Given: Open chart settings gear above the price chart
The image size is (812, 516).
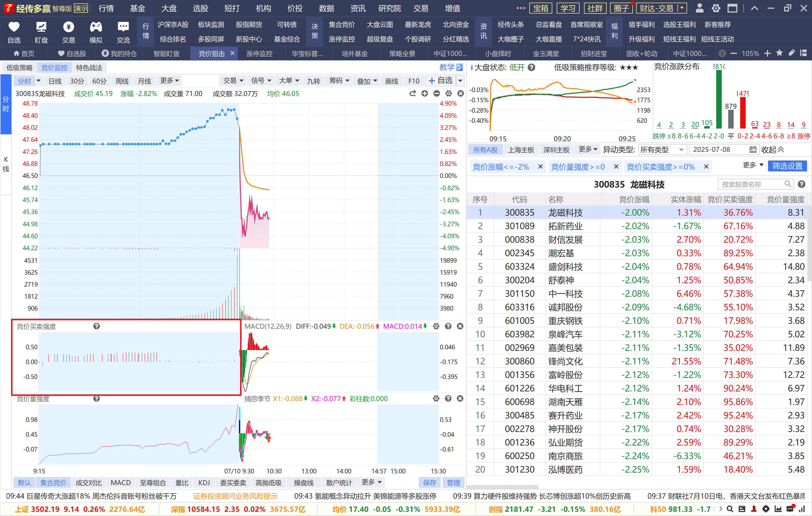Looking at the screenshot, I should click(x=448, y=93).
